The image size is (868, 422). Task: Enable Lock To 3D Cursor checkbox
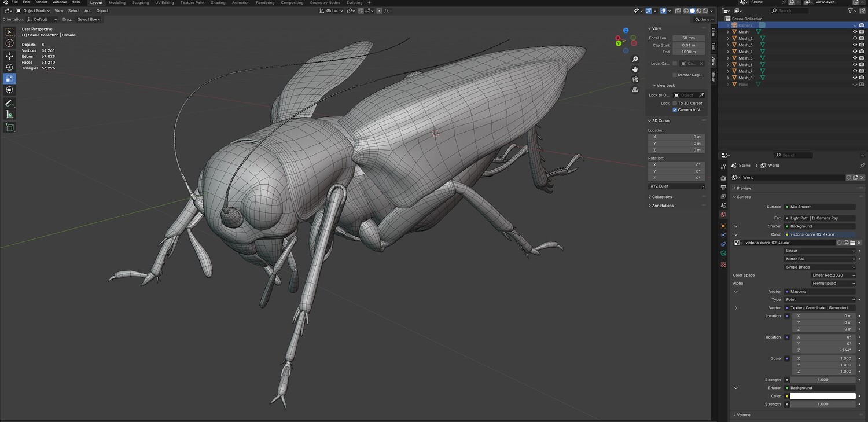pyautogui.click(x=675, y=103)
